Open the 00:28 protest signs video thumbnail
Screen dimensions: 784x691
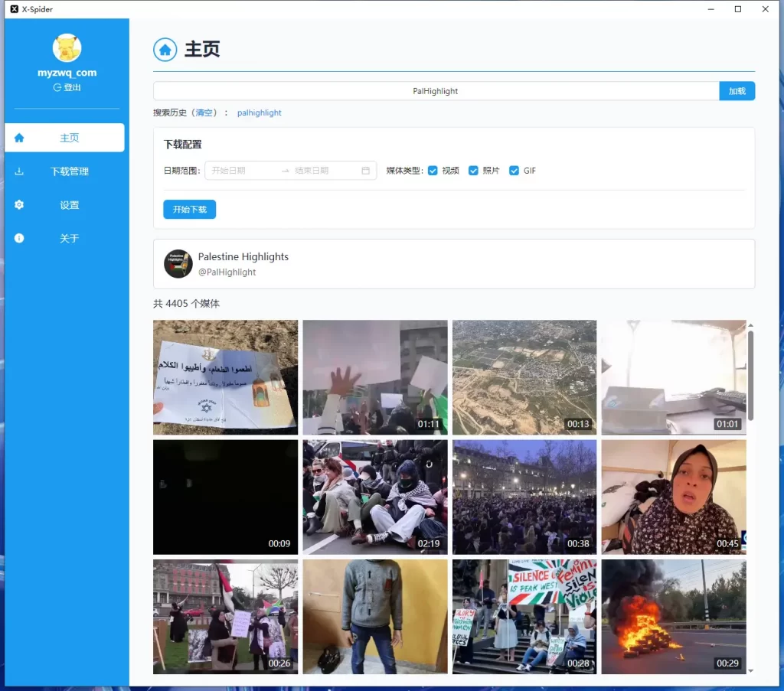(524, 617)
